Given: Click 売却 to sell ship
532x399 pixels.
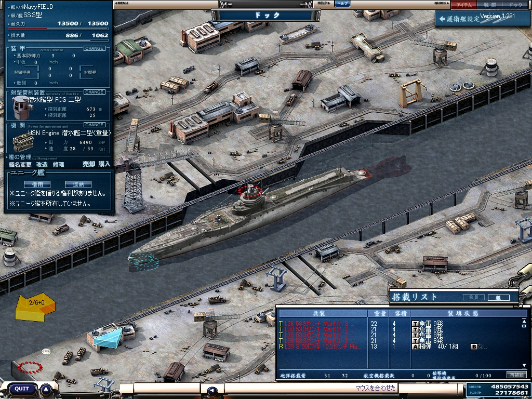Looking at the screenshot, I should 88,164.
